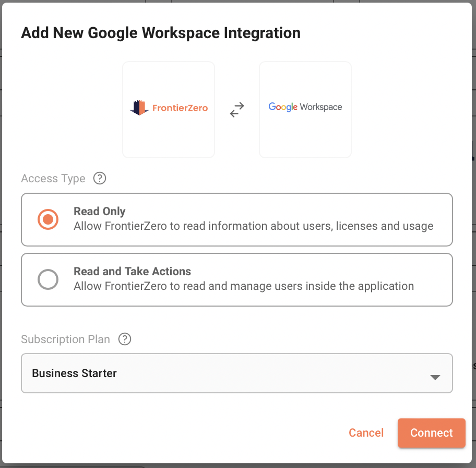Open the Business Starter plan selector
Image resolution: width=476 pixels, height=468 pixels.
click(x=236, y=373)
